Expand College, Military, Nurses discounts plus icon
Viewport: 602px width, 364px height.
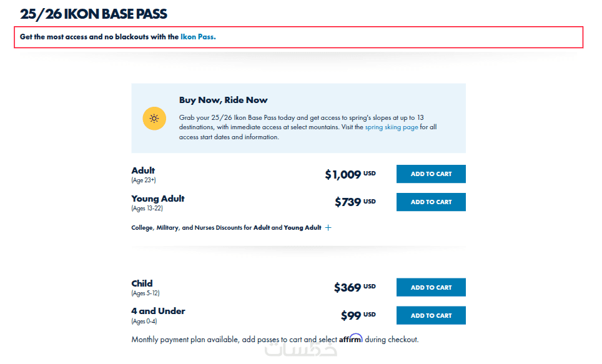pyautogui.click(x=328, y=228)
